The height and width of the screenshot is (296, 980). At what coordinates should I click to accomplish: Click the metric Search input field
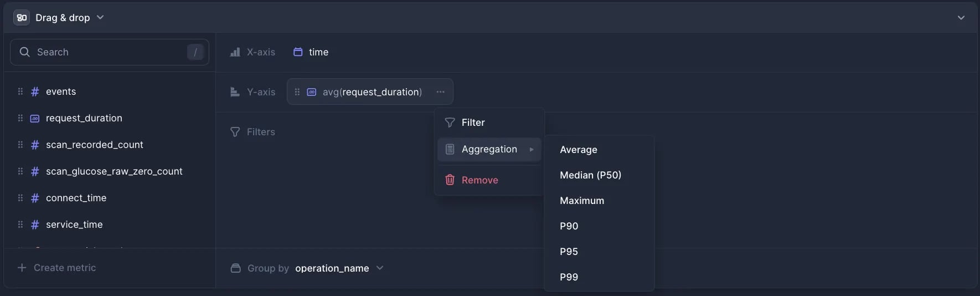[108, 52]
